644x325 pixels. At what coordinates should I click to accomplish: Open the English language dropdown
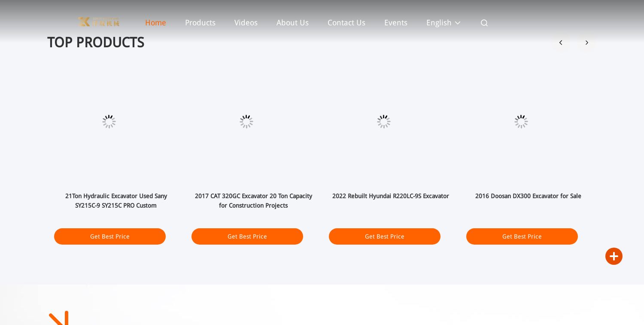point(439,23)
